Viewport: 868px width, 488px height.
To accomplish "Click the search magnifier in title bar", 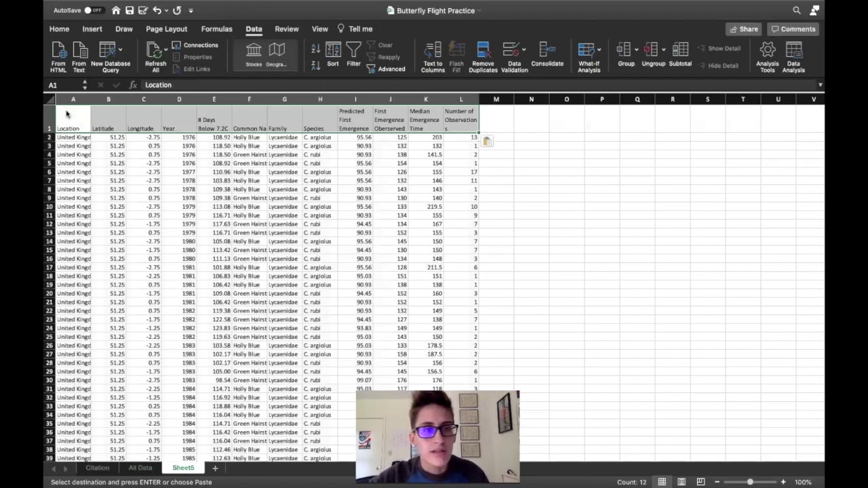I will [x=797, y=10].
